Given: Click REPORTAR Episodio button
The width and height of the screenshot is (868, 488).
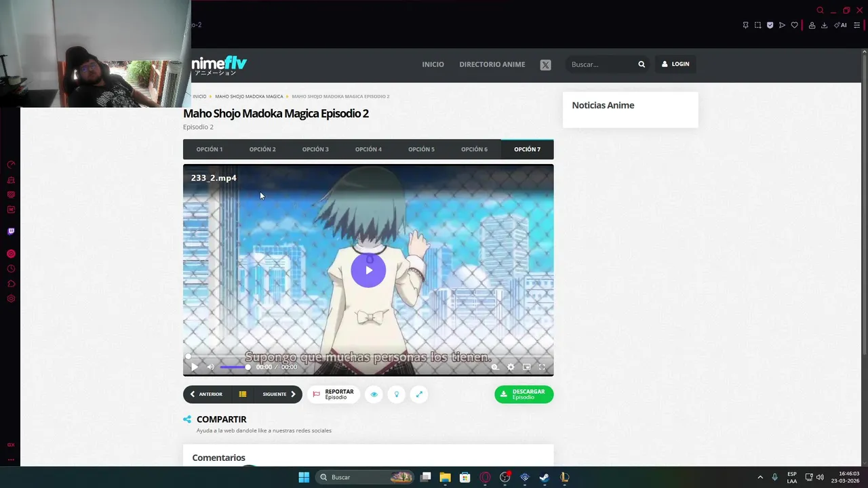Looking at the screenshot, I should coord(333,394).
